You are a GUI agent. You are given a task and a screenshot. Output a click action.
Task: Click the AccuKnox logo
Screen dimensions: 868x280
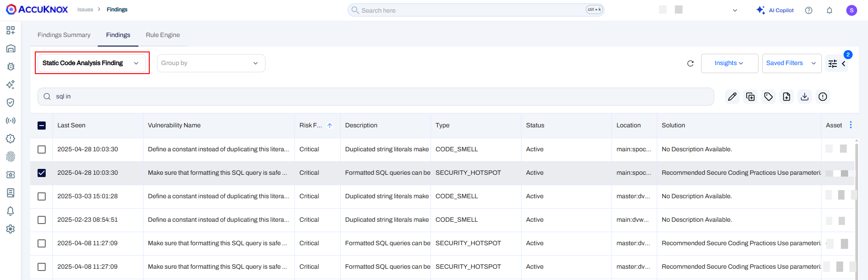(x=37, y=9)
